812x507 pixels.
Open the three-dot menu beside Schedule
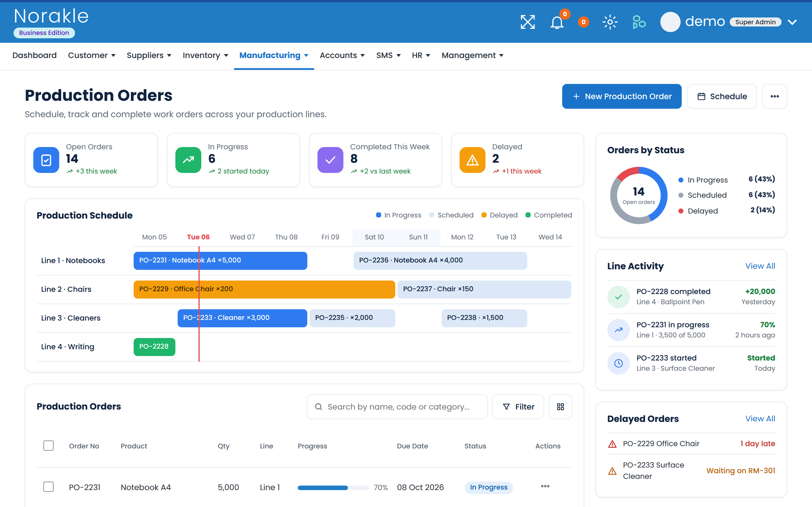[775, 96]
